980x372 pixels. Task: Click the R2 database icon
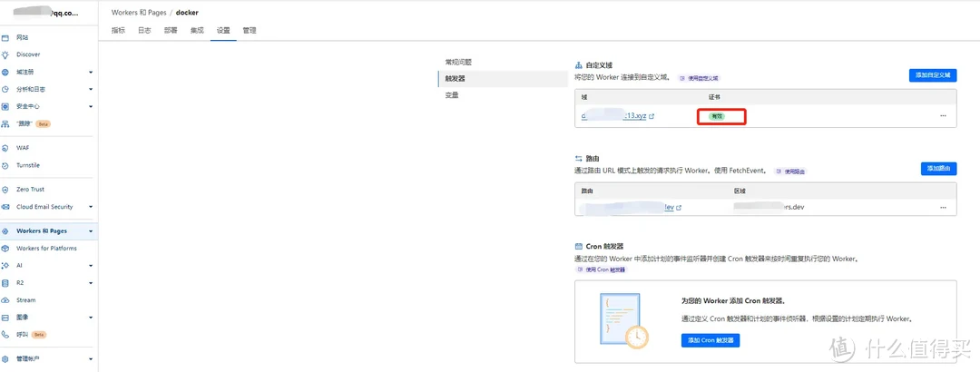[x=5, y=282]
